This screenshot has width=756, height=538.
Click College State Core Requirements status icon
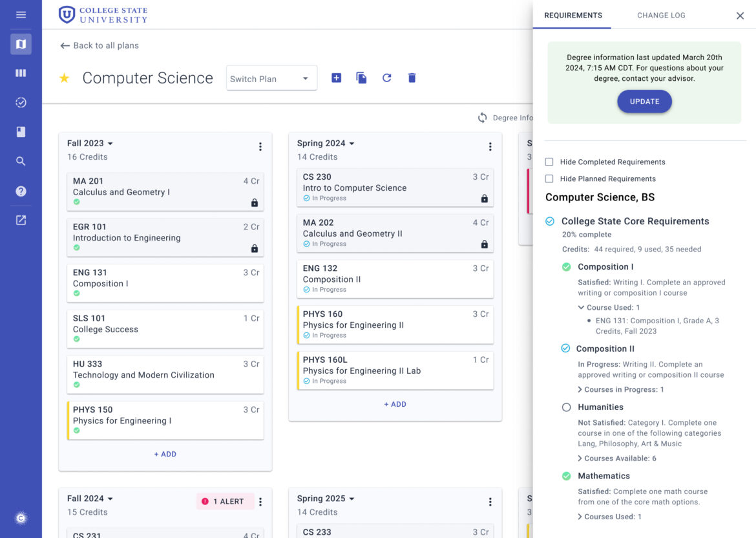click(550, 221)
